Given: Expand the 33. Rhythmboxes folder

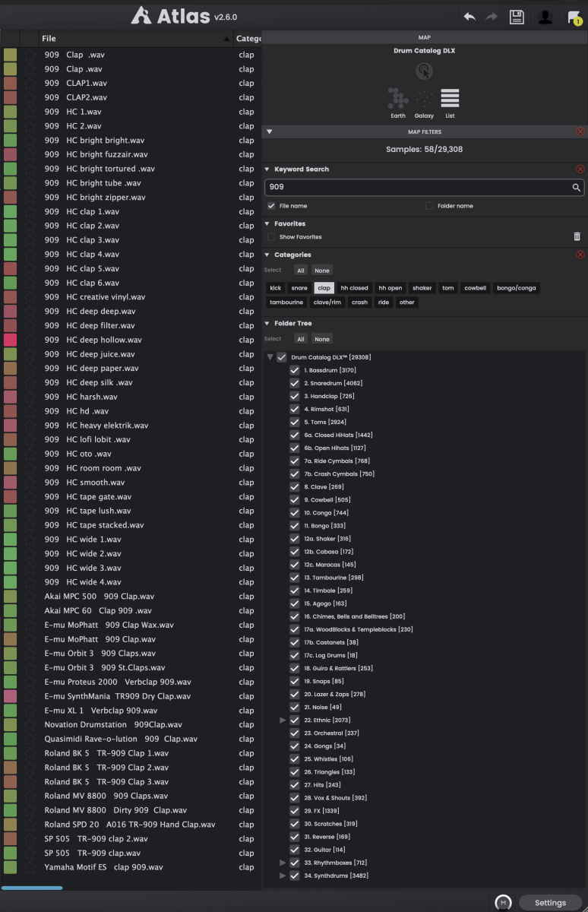Looking at the screenshot, I should 283,863.
